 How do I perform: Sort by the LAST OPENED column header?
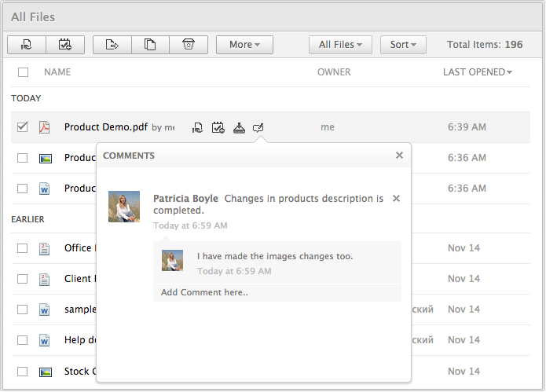click(477, 72)
